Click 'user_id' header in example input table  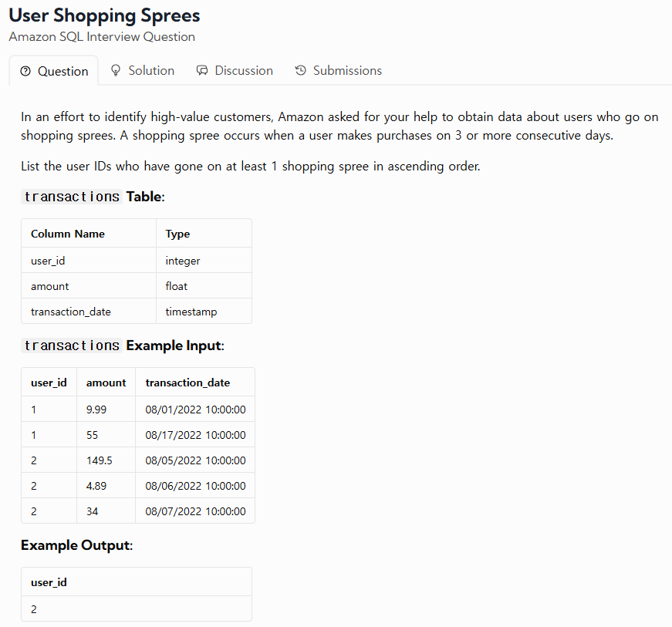(49, 383)
